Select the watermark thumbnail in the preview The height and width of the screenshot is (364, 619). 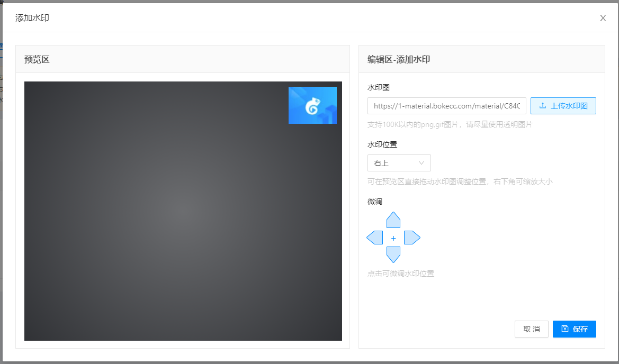(x=312, y=105)
